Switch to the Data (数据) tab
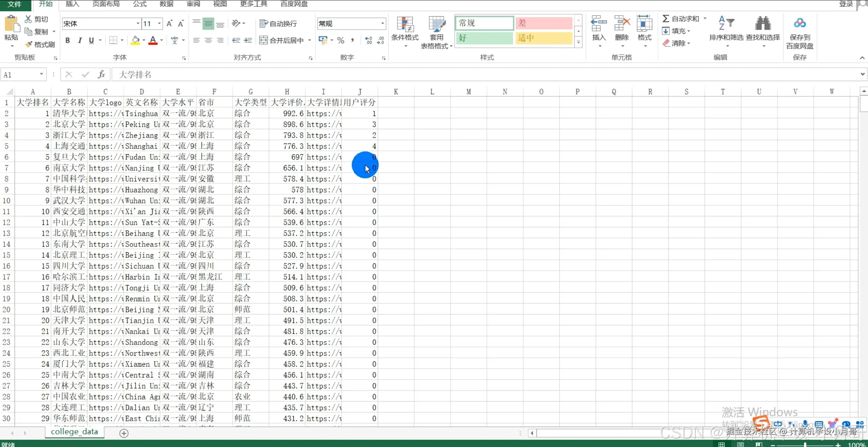868x447 pixels. (166, 4)
